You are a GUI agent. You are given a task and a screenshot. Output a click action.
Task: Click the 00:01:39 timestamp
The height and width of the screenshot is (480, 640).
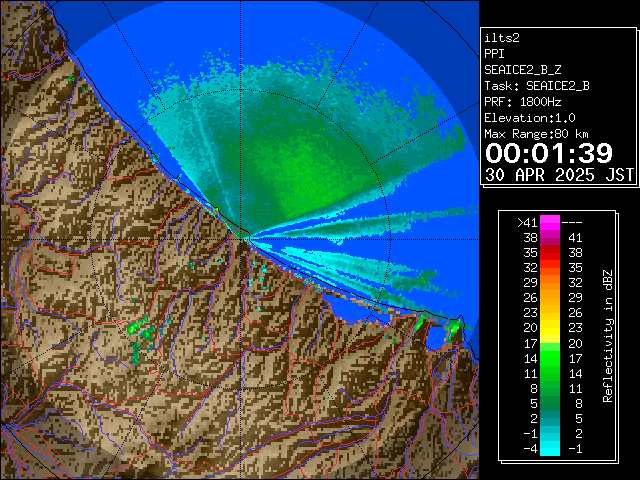pyautogui.click(x=549, y=153)
